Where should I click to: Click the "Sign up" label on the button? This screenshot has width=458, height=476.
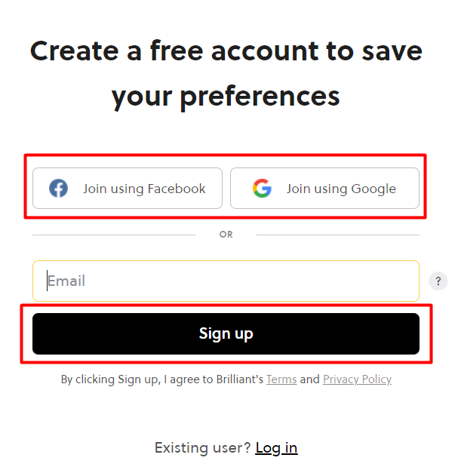[226, 333]
